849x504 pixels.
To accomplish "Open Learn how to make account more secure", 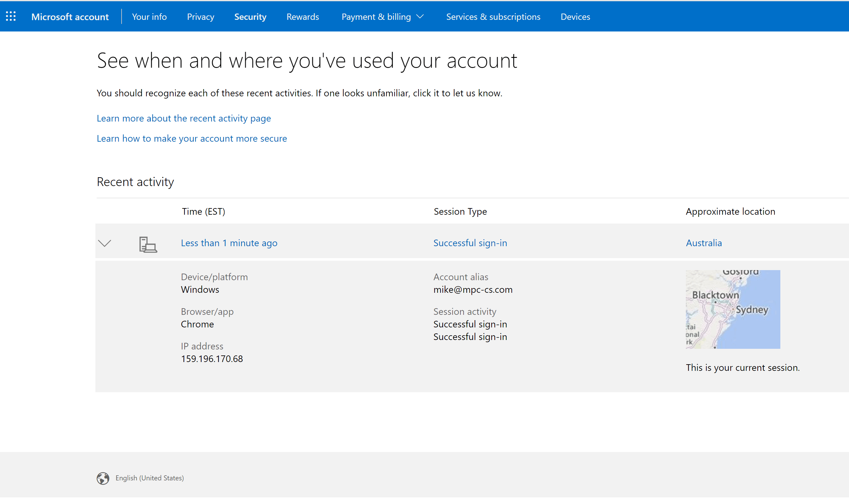I will pos(191,139).
